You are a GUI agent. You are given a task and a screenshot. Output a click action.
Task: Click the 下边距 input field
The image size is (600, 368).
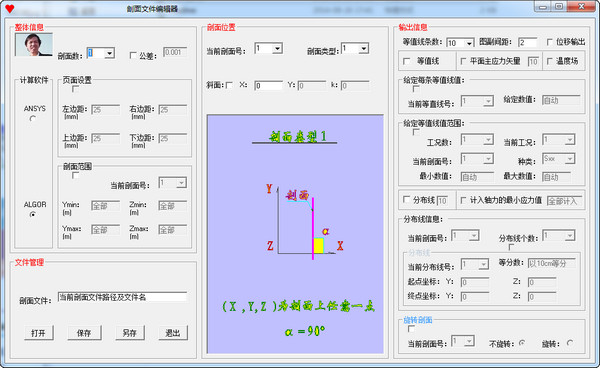point(173,138)
